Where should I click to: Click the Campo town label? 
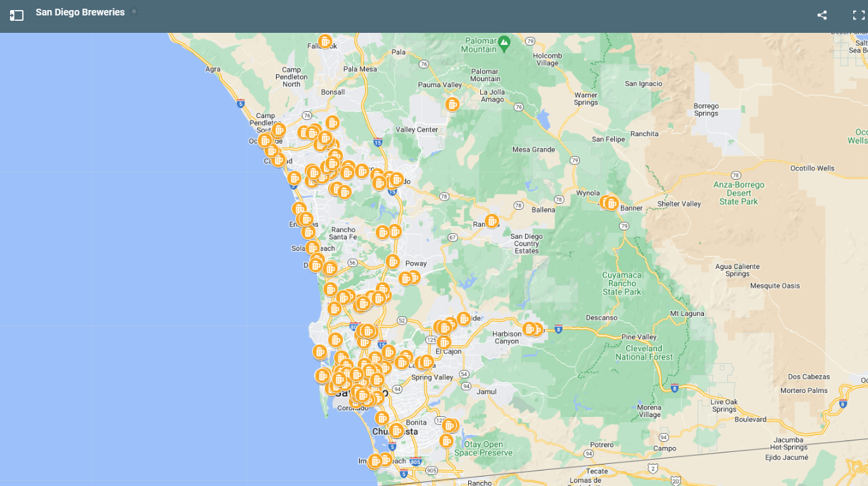coord(664,448)
